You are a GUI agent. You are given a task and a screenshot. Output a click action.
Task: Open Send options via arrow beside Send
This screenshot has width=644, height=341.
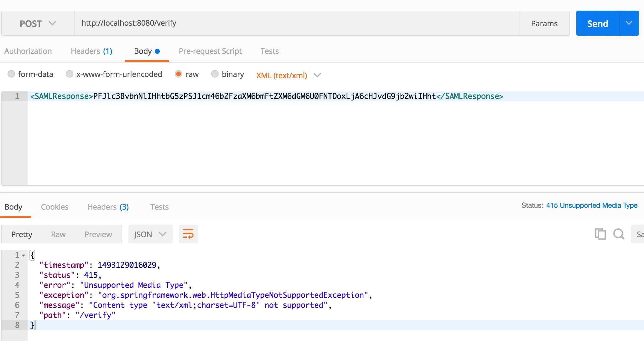click(629, 23)
